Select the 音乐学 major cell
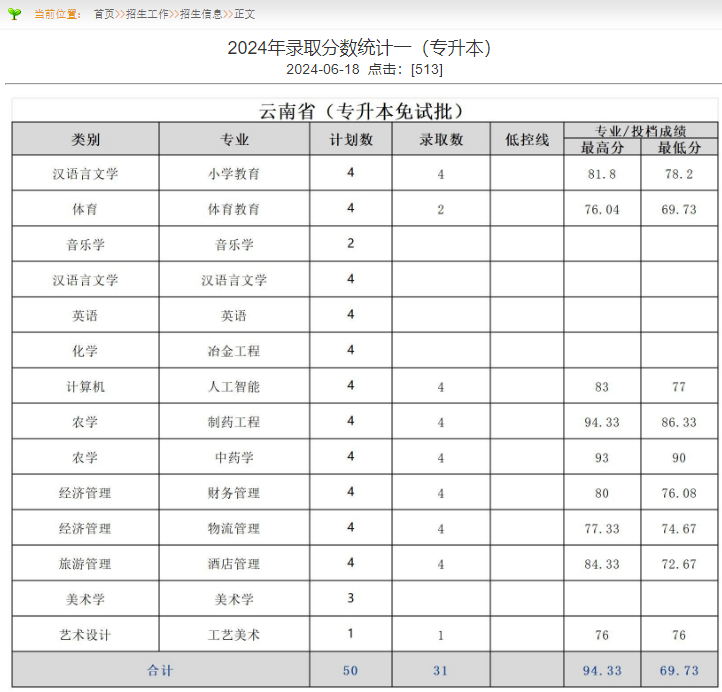Screen dimensions: 722x692 234,244
